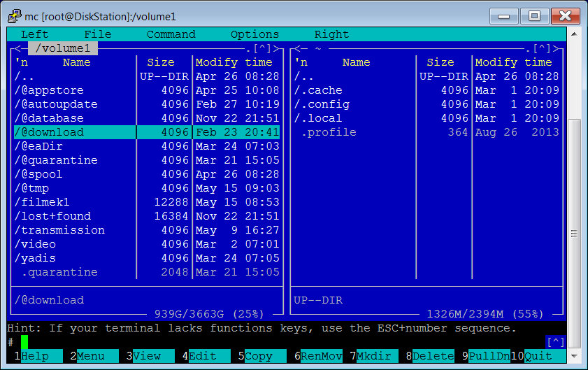The height and width of the screenshot is (370, 588).
Task: Click the 9PullDn function key
Action: pyautogui.click(x=486, y=356)
